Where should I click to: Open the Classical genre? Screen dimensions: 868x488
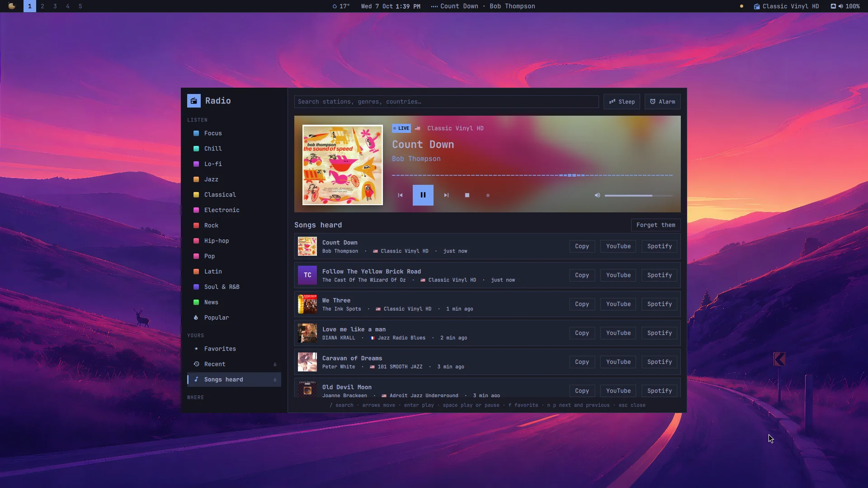(234, 195)
